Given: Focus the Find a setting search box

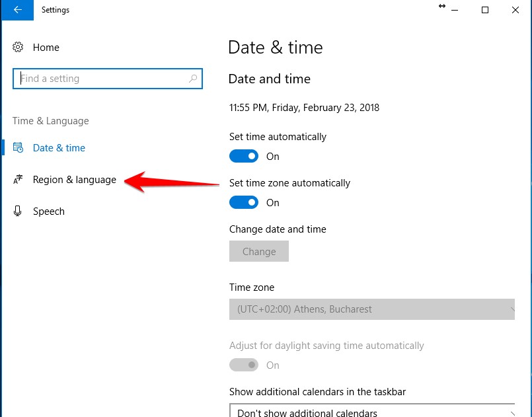Looking at the screenshot, I should point(102,79).
